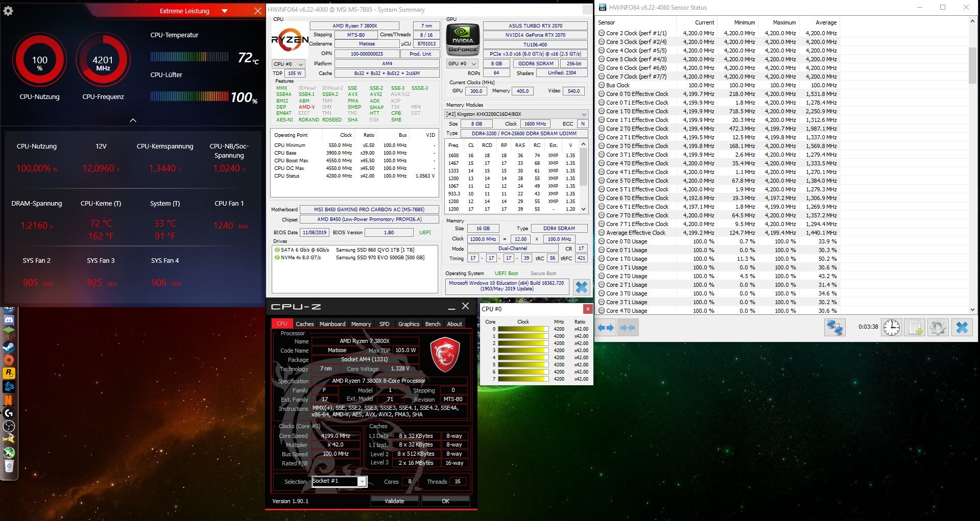Select the CPU #0 dropdown in System Summary

[x=288, y=64]
